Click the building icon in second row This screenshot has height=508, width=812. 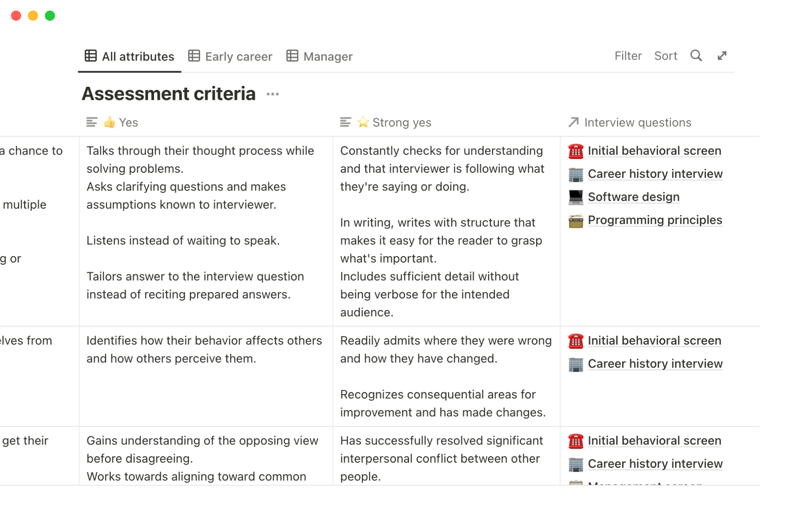click(x=576, y=364)
